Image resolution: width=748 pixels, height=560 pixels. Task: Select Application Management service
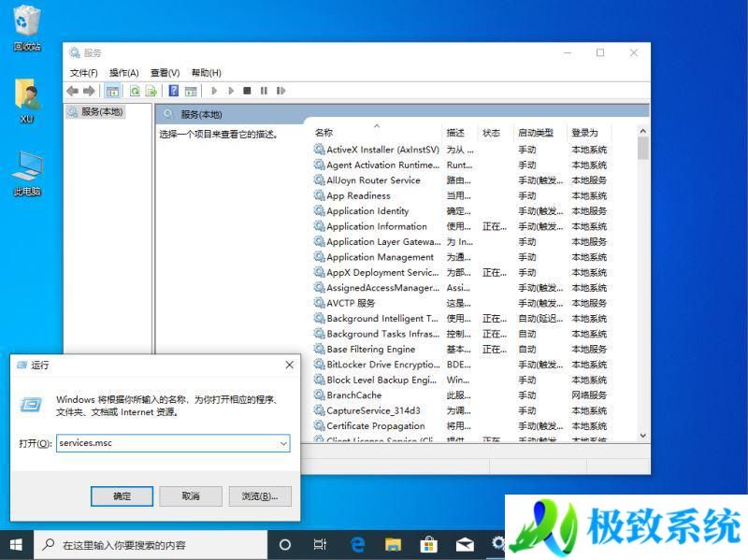[460, 257]
